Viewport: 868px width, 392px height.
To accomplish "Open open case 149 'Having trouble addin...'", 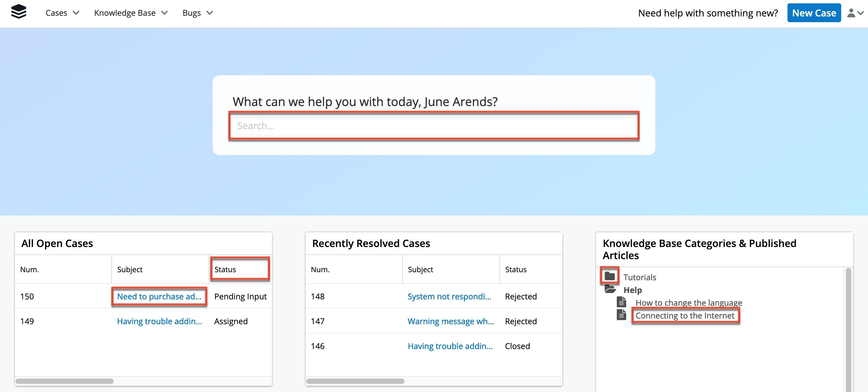I will (x=159, y=321).
